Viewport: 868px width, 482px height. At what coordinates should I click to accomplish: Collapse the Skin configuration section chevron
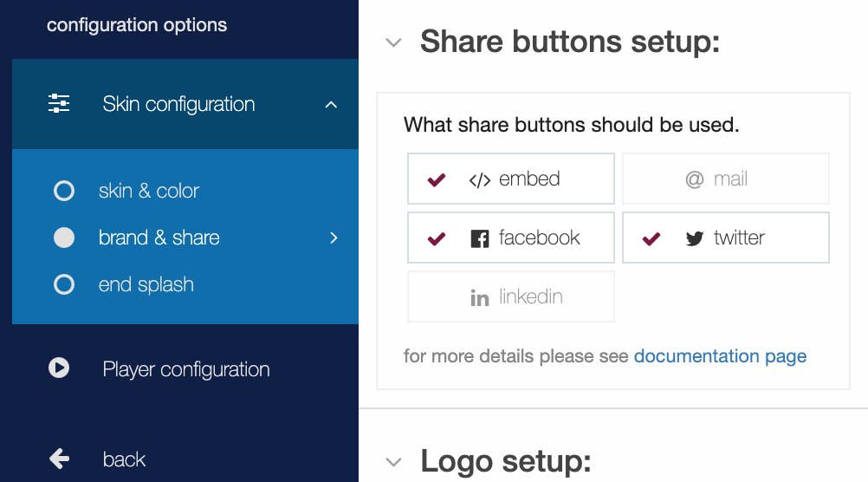click(330, 105)
